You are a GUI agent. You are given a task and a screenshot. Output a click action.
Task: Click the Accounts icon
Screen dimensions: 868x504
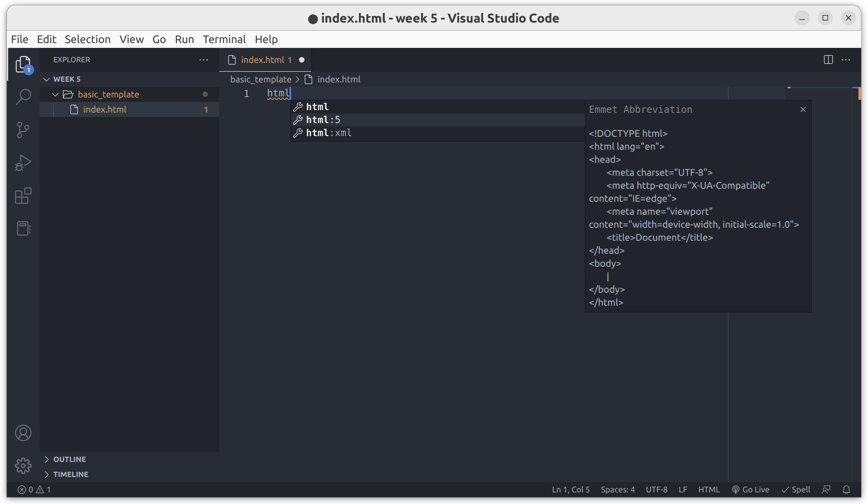pos(23,433)
